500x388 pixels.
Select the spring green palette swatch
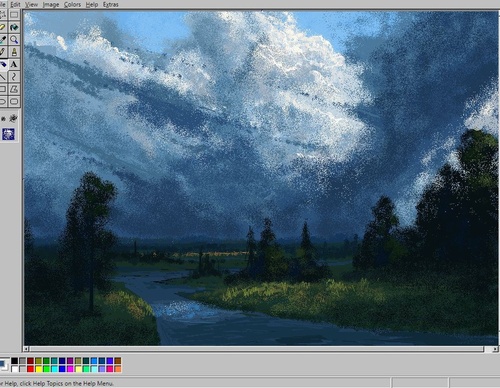pyautogui.click(x=86, y=369)
